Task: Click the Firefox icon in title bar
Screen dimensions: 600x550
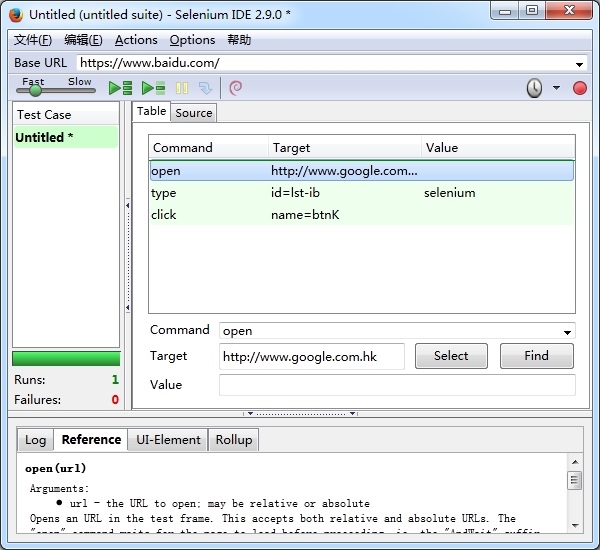Action: pos(16,15)
